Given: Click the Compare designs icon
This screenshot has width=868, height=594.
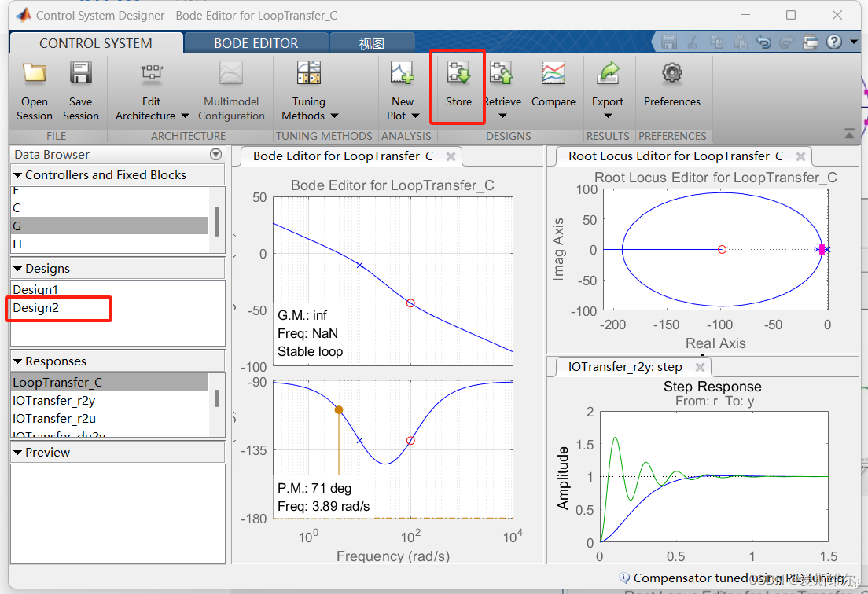Looking at the screenshot, I should click(554, 73).
